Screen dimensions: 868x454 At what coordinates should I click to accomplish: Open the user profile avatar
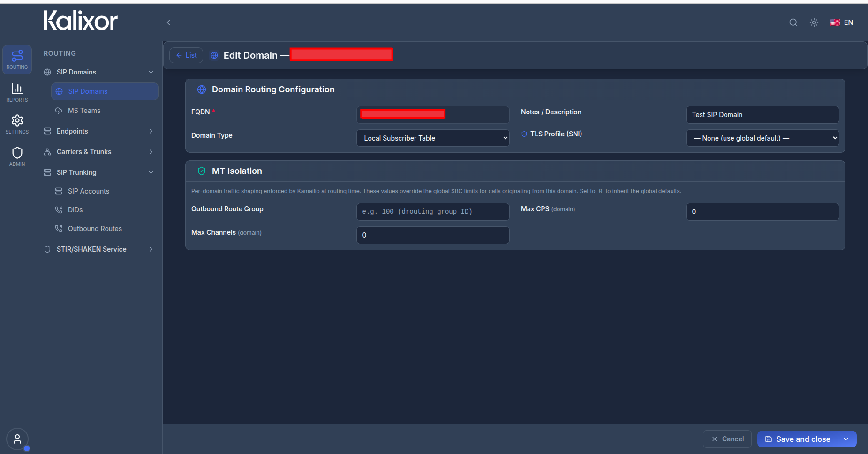click(x=17, y=439)
